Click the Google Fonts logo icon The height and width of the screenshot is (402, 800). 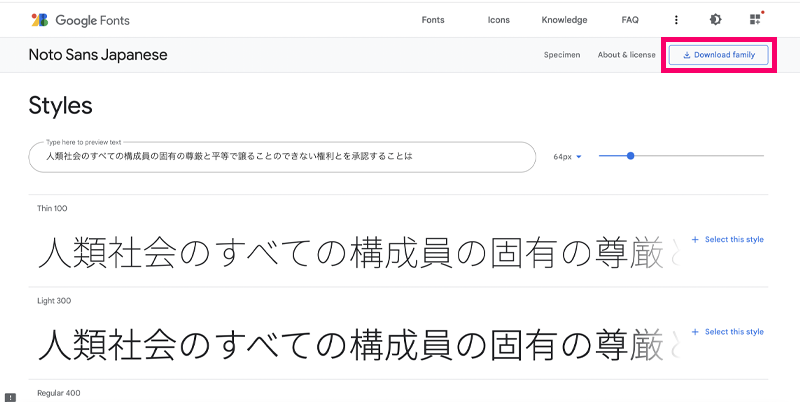(x=40, y=20)
